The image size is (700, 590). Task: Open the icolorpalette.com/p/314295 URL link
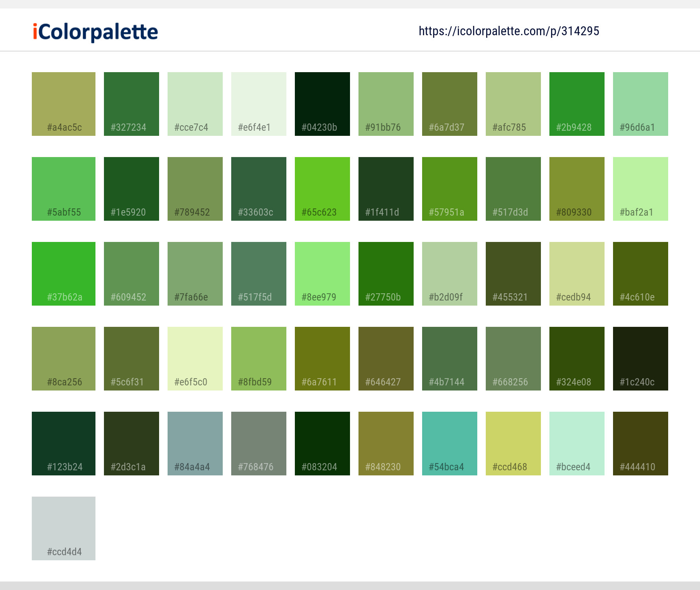[x=509, y=31]
